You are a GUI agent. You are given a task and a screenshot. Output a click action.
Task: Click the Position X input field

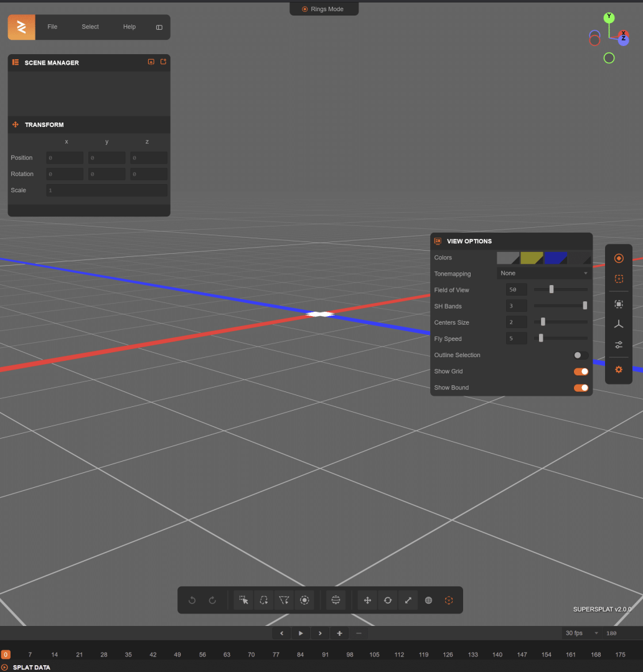(x=64, y=157)
